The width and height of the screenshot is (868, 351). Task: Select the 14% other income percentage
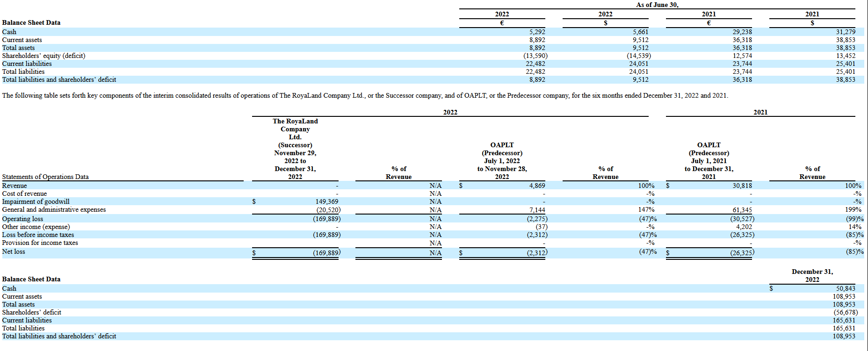click(x=855, y=227)
